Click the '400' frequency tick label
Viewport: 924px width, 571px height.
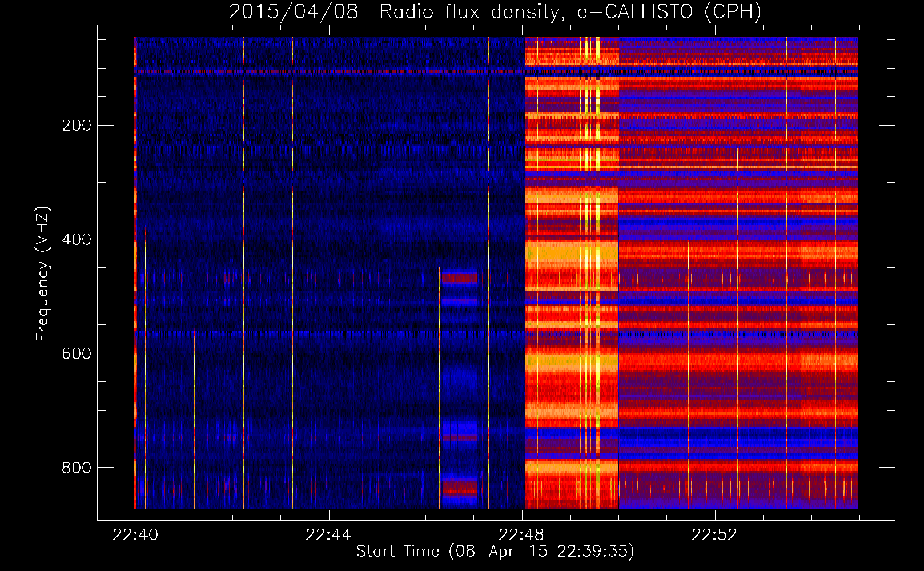(77, 239)
